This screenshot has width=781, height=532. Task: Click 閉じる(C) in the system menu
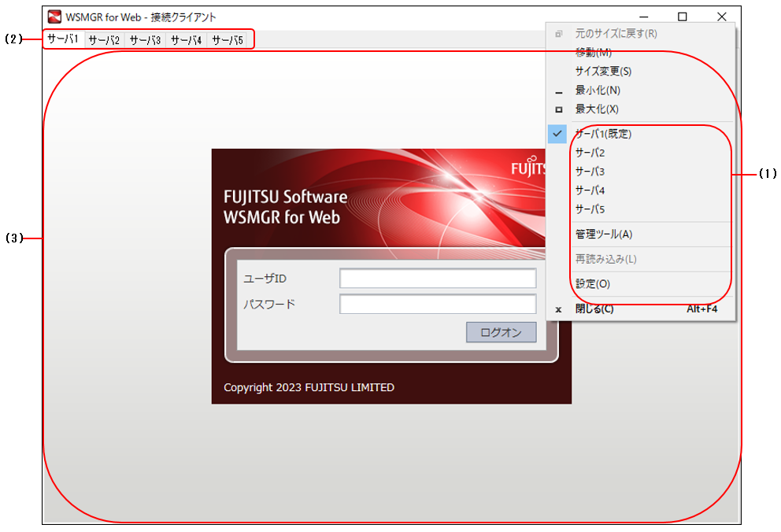(x=594, y=309)
